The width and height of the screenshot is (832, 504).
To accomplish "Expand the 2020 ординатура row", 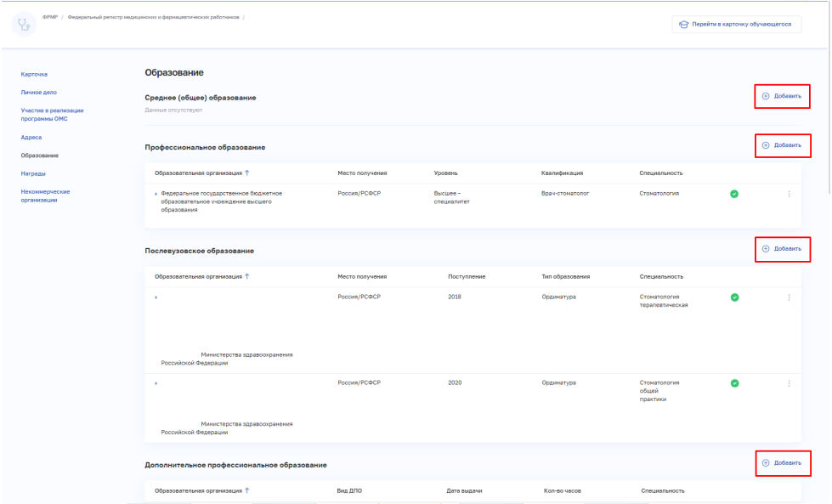I will (x=156, y=383).
